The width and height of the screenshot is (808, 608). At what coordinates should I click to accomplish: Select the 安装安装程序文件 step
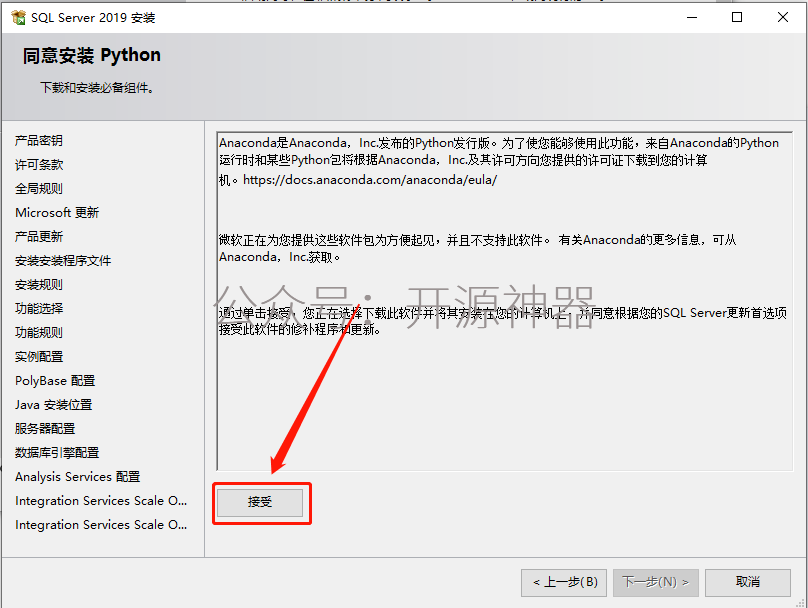point(63,261)
